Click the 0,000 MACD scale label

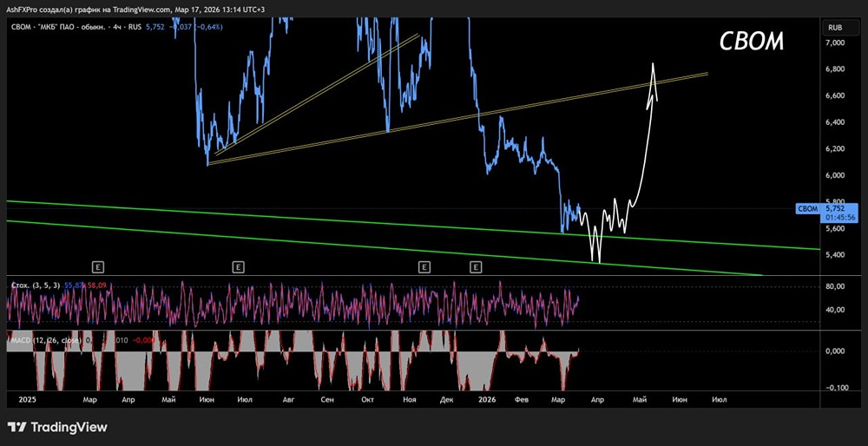point(834,351)
